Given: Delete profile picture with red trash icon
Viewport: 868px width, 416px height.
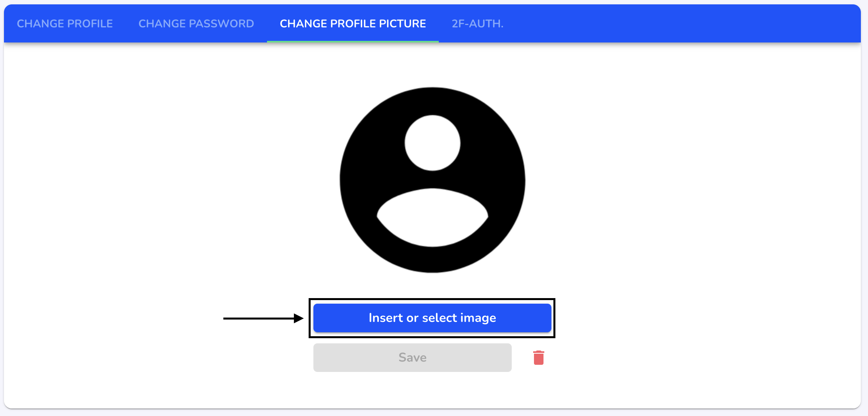Looking at the screenshot, I should point(538,358).
